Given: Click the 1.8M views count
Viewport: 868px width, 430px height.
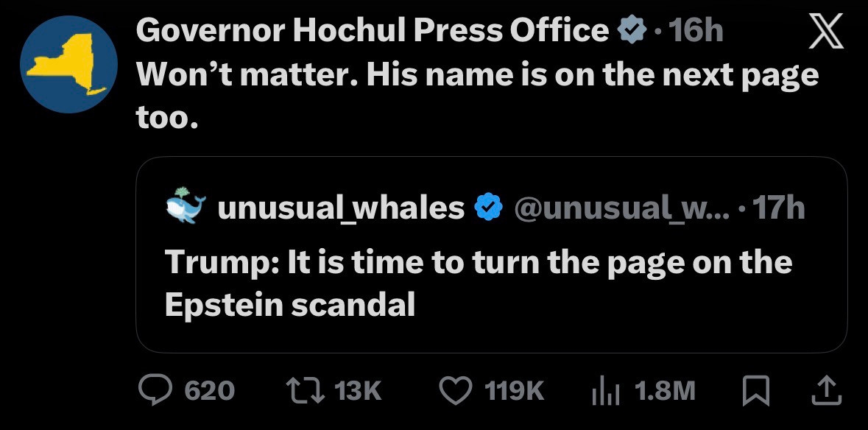Looking at the screenshot, I should tap(664, 391).
